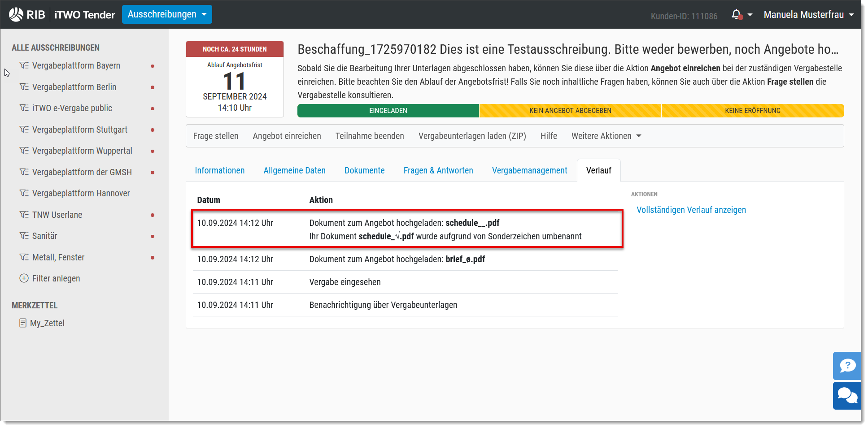
Task: Click the Hilfe action
Action: 549,136
